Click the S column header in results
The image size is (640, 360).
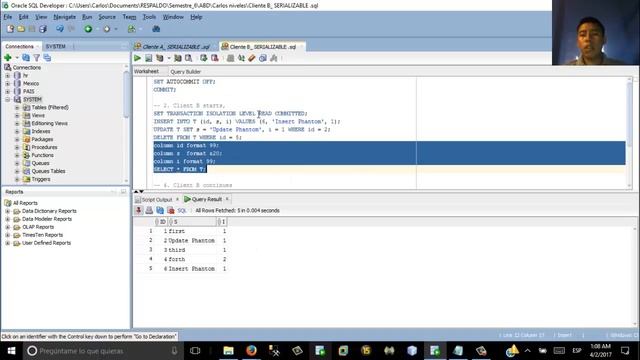pyautogui.click(x=192, y=222)
